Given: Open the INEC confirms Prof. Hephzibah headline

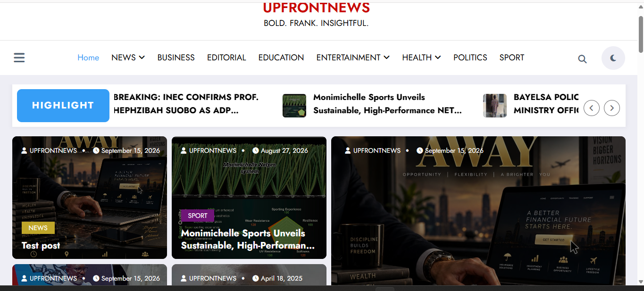Looking at the screenshot, I should [x=186, y=104].
